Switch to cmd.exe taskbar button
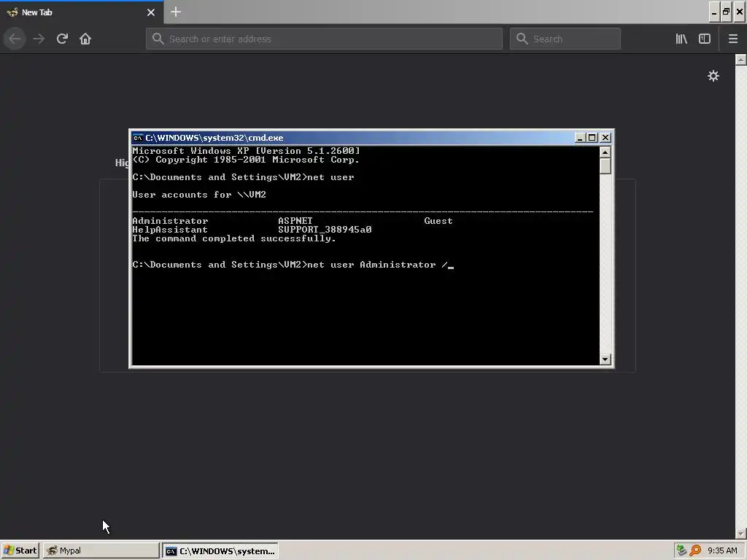 point(220,551)
